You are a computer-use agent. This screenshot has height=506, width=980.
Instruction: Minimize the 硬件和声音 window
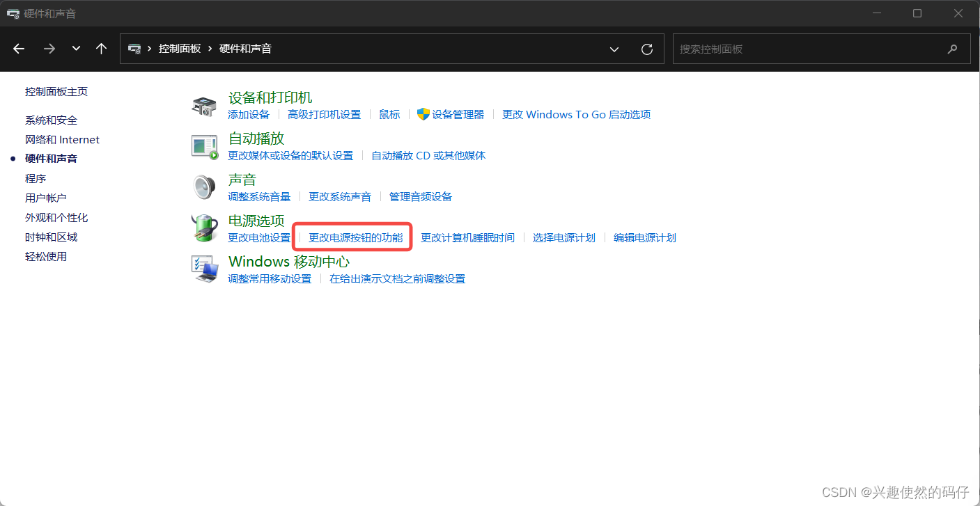click(x=878, y=13)
